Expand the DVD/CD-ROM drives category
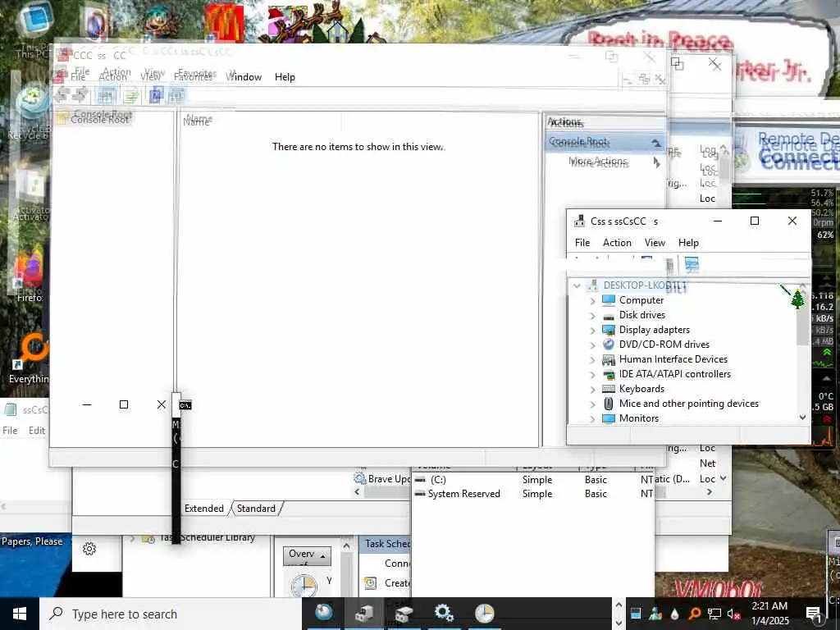This screenshot has width=840, height=630. (x=592, y=345)
